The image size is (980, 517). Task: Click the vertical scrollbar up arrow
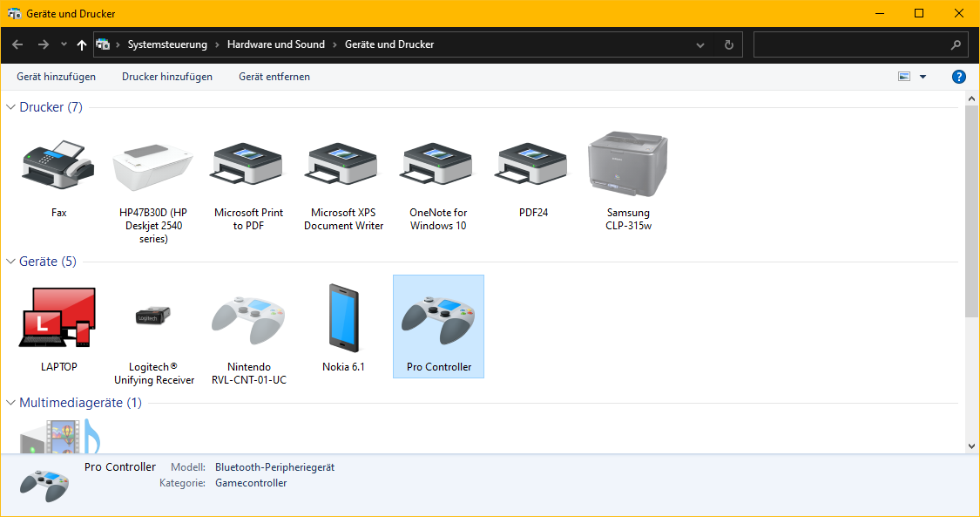(971, 99)
